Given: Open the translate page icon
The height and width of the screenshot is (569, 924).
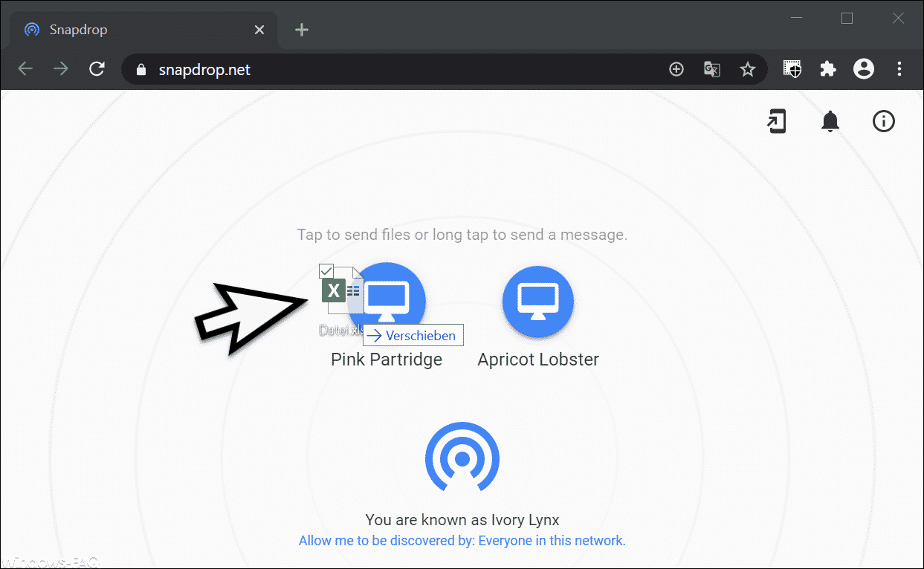Looking at the screenshot, I should [x=712, y=69].
